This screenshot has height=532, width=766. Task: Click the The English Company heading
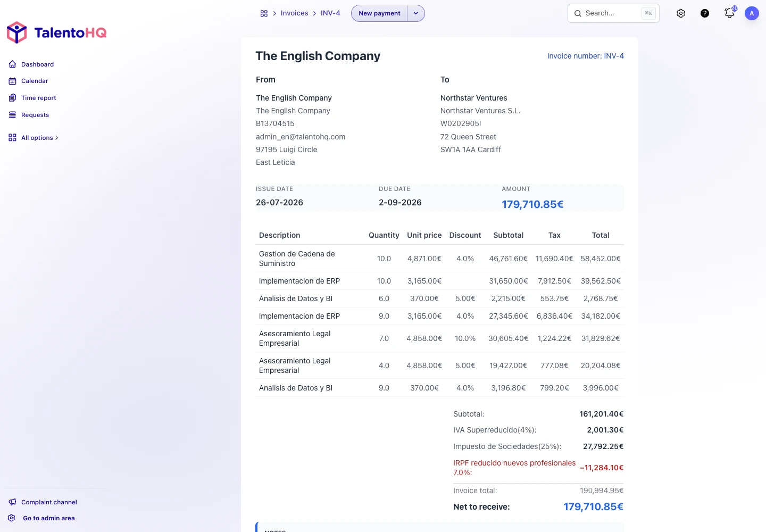(x=318, y=56)
